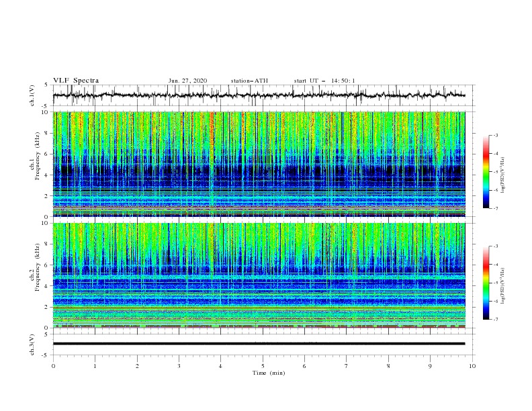Click the 'Time (min)' axis title

pyautogui.click(x=269, y=373)
